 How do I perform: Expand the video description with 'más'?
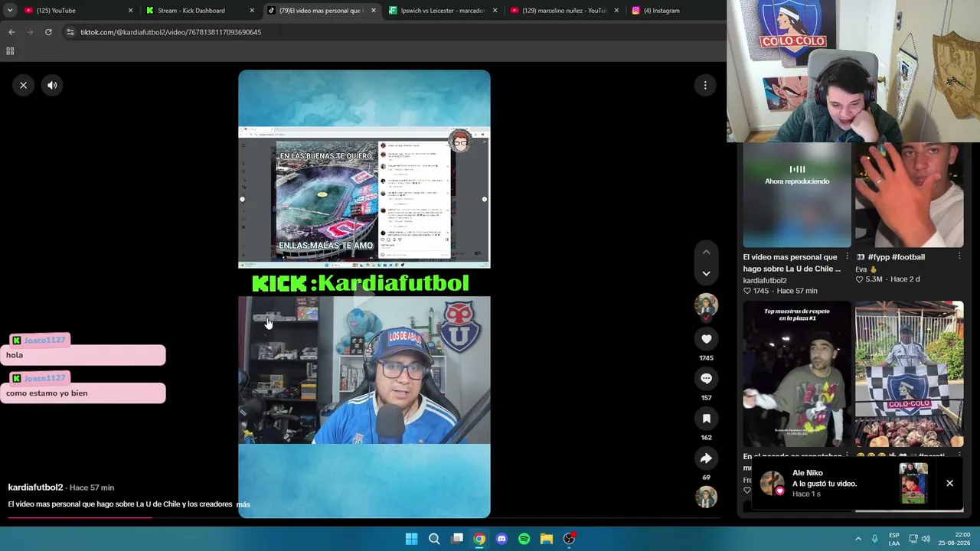[243, 504]
